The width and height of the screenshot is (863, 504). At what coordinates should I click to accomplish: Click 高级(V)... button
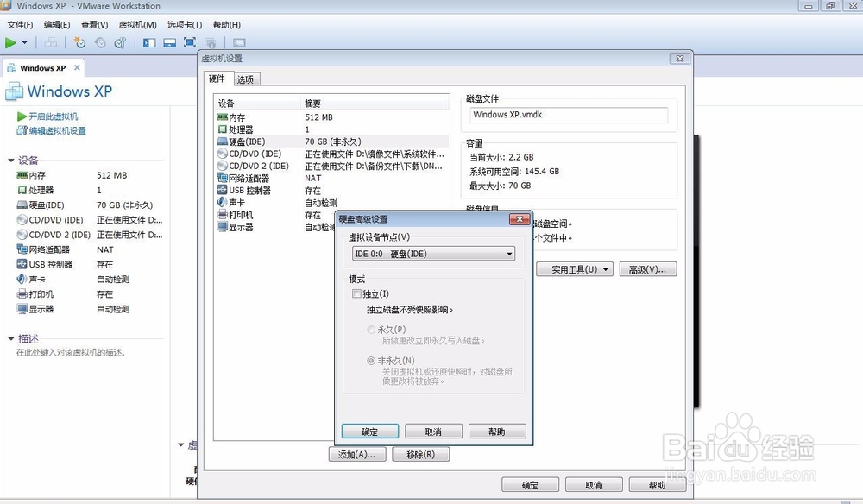[x=648, y=269]
